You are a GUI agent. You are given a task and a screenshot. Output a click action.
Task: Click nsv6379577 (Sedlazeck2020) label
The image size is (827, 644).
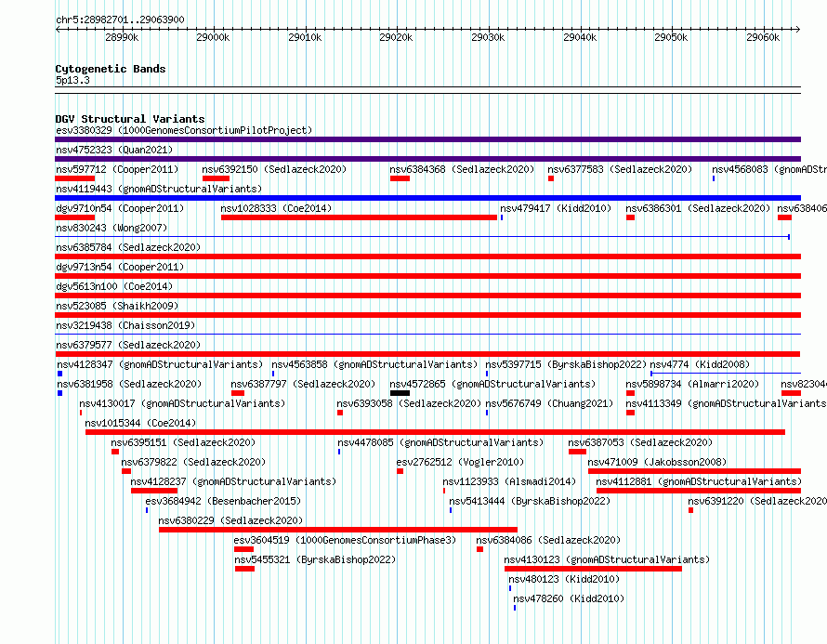(x=128, y=345)
